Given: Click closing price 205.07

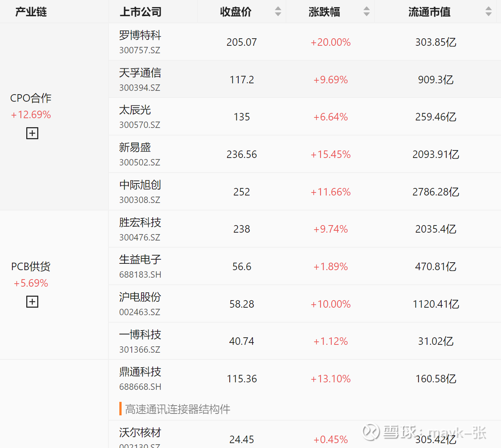Looking at the screenshot, I should [x=242, y=42].
